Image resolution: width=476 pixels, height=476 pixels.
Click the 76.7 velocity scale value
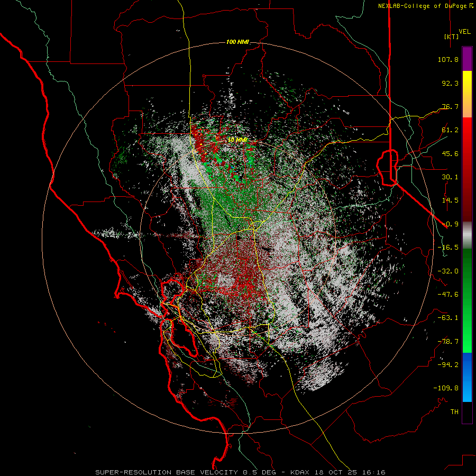(x=450, y=106)
